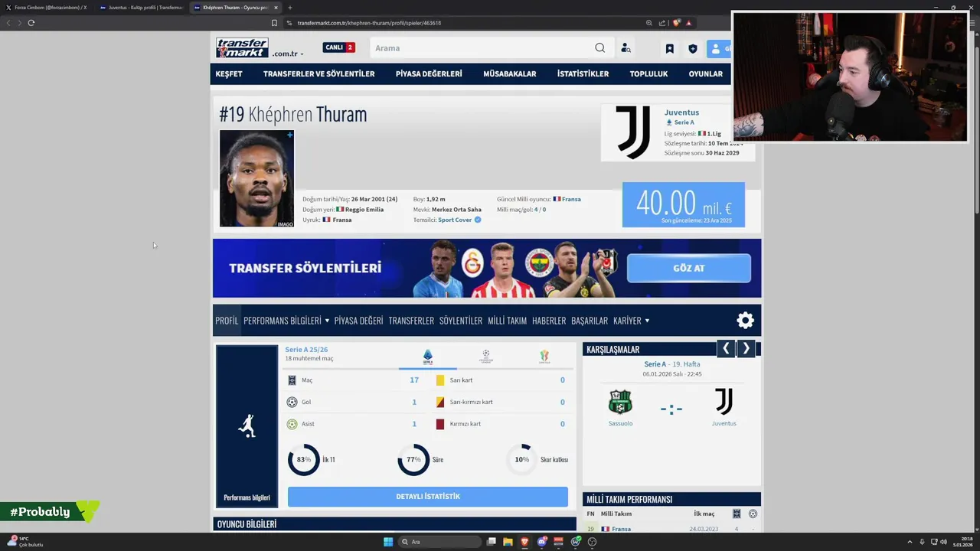Click Fransa in national team table
Image resolution: width=980 pixels, height=551 pixels.
[x=621, y=529]
